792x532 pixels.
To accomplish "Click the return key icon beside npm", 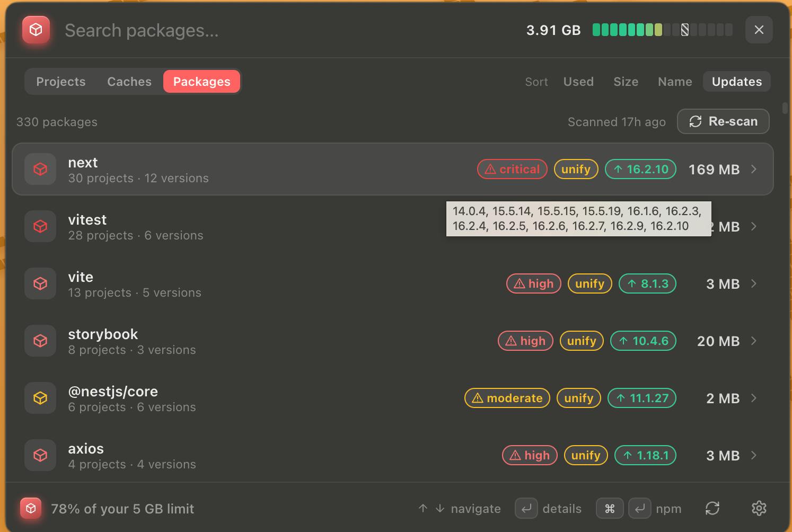I will (x=640, y=508).
